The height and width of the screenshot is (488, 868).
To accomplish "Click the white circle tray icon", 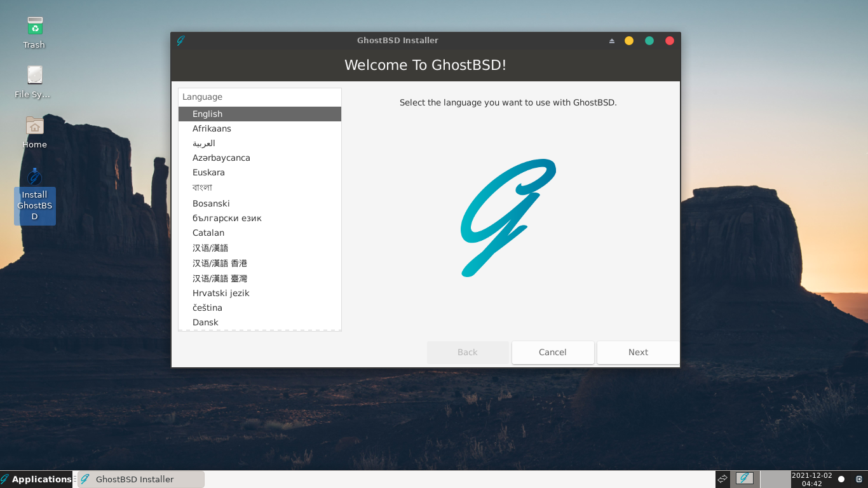I will (x=841, y=479).
